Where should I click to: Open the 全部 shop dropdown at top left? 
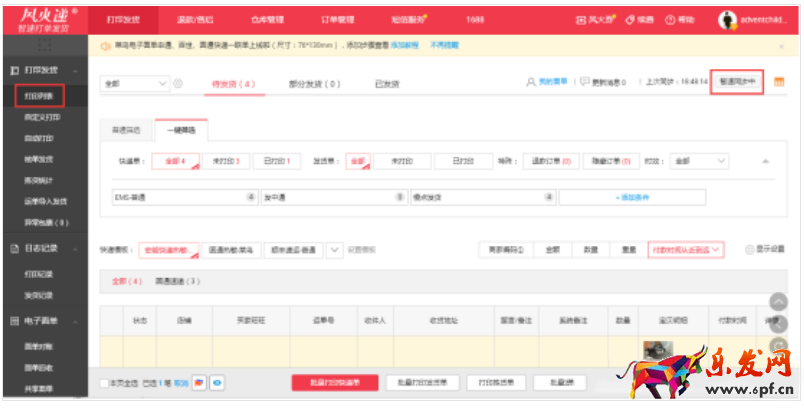(136, 84)
